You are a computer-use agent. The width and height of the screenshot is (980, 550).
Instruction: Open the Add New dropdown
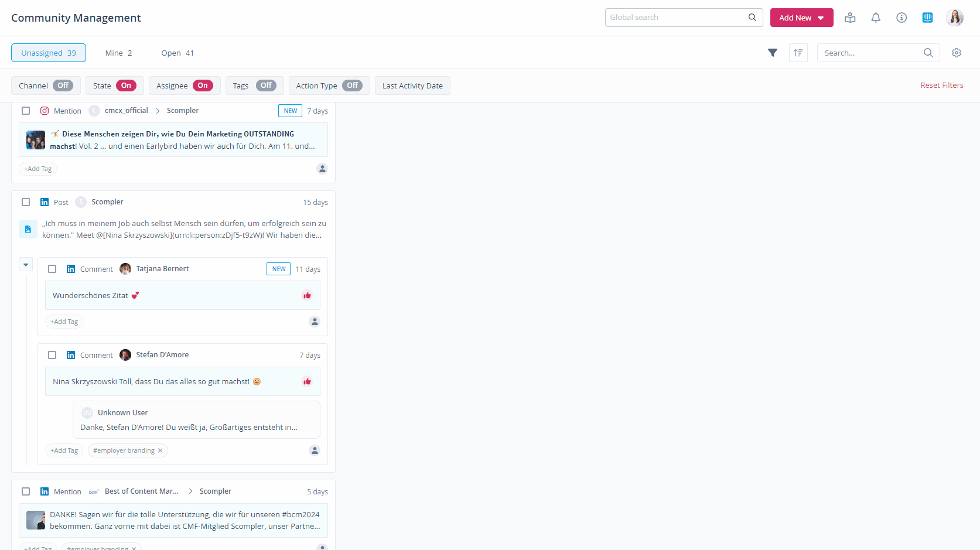801,18
